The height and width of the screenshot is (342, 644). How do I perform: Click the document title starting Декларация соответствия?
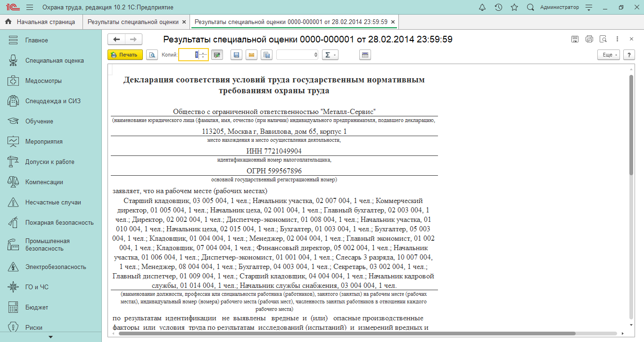274,85
